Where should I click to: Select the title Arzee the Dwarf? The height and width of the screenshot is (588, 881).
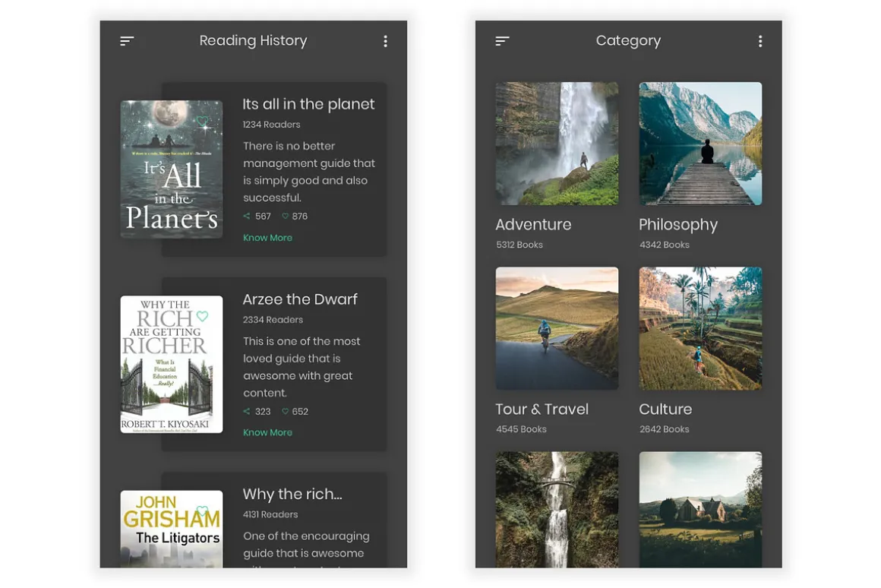pyautogui.click(x=300, y=299)
